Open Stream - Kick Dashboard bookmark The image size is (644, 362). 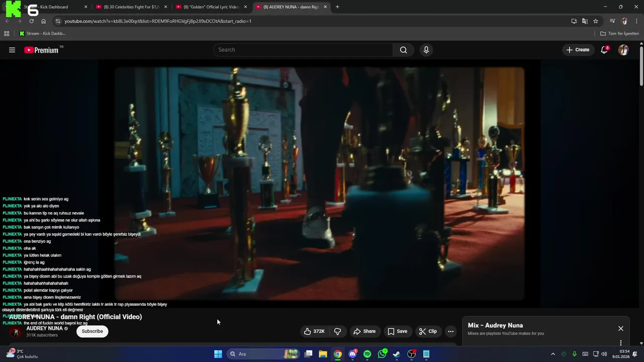tap(43, 34)
